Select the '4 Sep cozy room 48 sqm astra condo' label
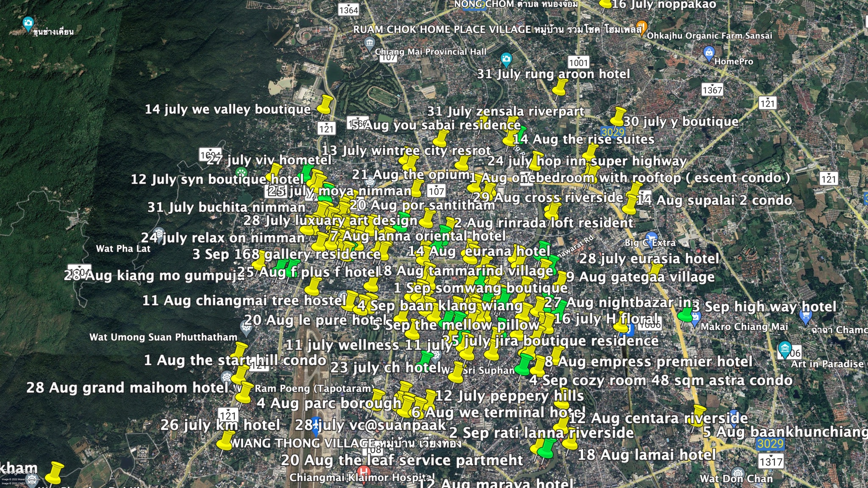This screenshot has width=868, height=488. pos(661,380)
